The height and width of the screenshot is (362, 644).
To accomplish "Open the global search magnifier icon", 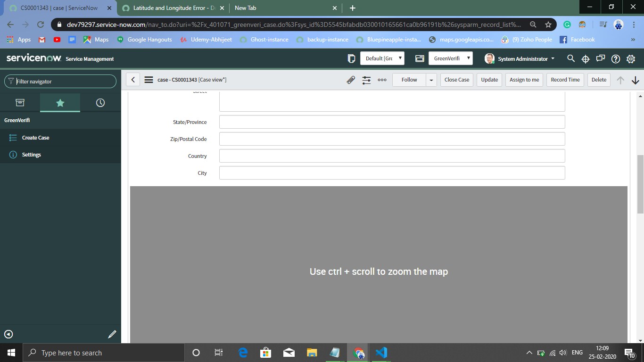I will click(x=570, y=59).
